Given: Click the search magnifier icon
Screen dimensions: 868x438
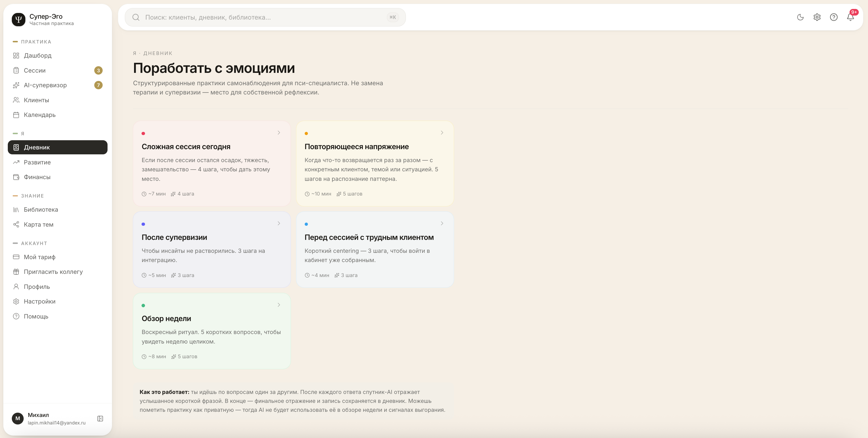Looking at the screenshot, I should tap(136, 18).
